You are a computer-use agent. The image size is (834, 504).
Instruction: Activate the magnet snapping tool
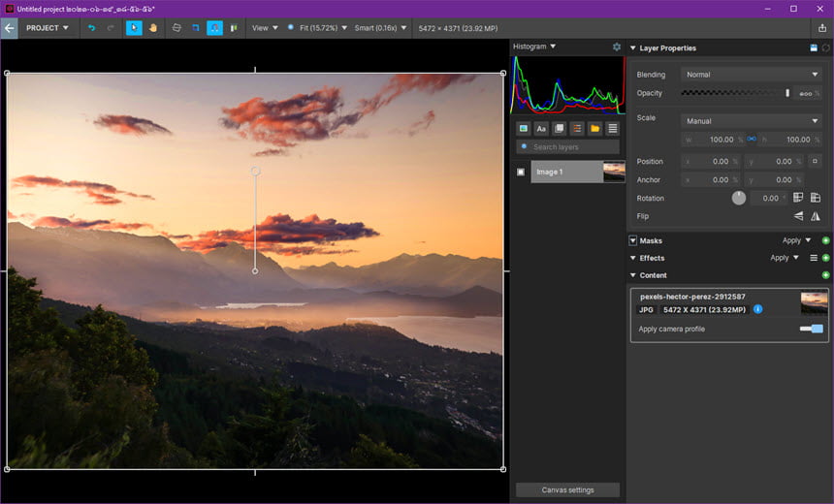(x=215, y=28)
